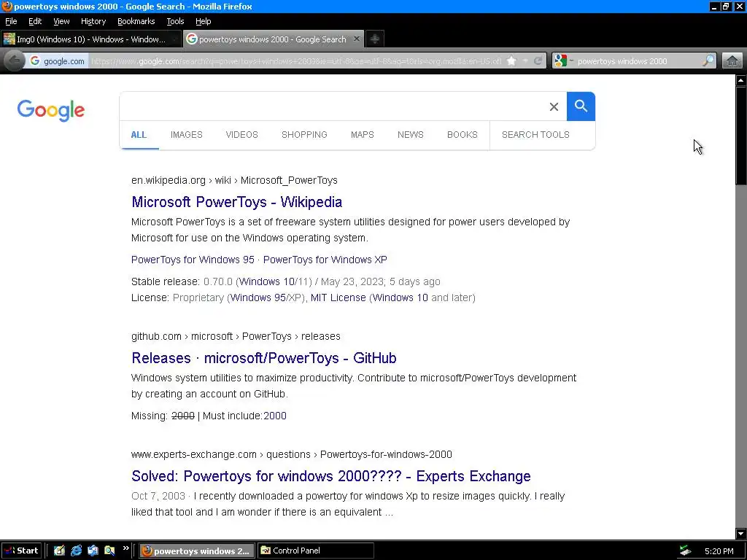Expand quick launch overflow chevron
This screenshot has width=747, height=560.
125,548
